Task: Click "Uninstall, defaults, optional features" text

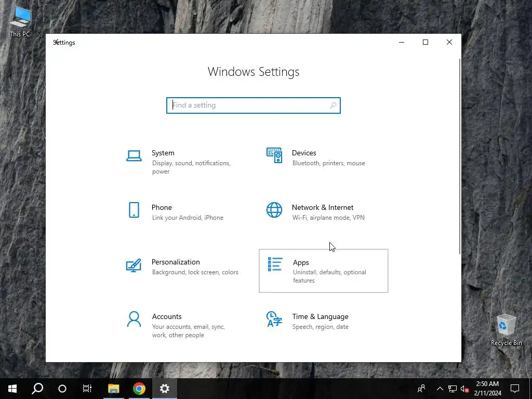Action: pos(329,276)
